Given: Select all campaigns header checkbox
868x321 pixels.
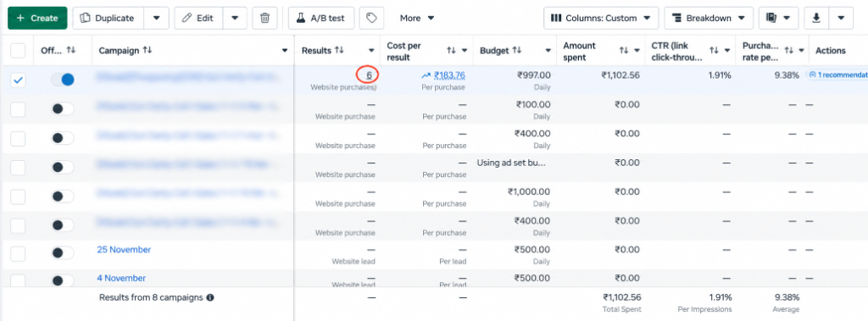Looking at the screenshot, I should (19, 50).
